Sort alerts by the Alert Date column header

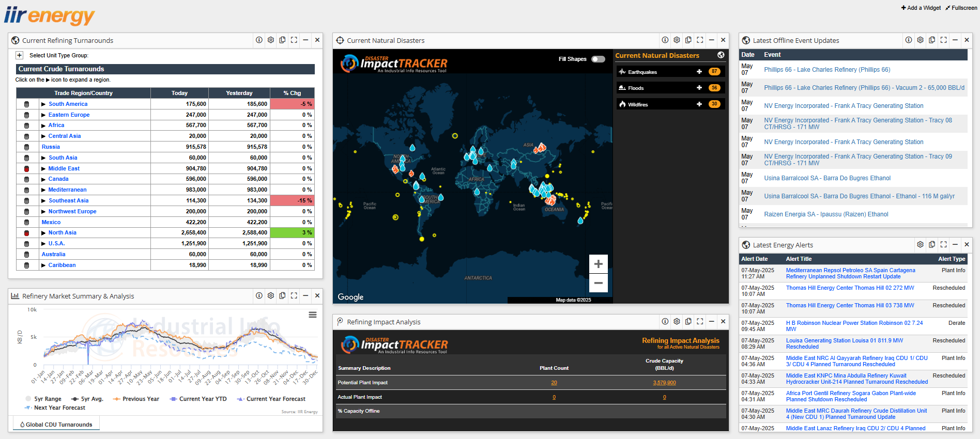(754, 259)
